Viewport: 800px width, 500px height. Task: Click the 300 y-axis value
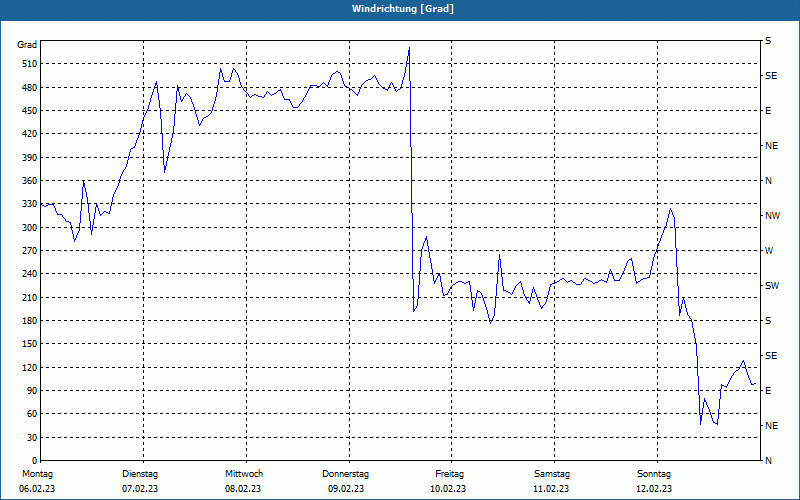[30, 228]
